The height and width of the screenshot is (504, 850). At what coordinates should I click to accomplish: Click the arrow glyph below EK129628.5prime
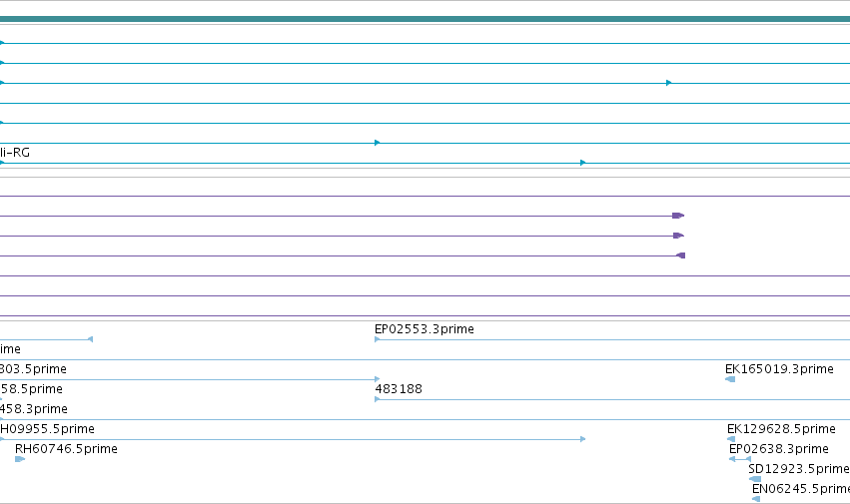click(x=731, y=439)
